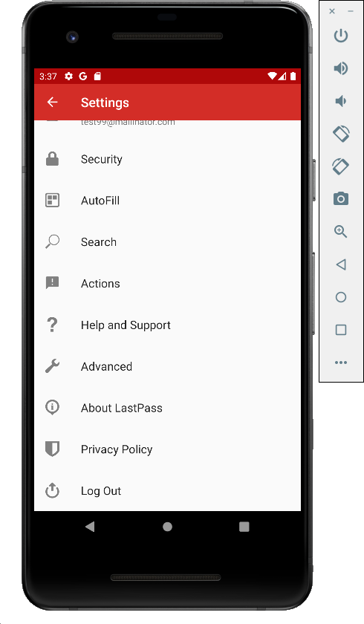Rotate the emulator left
The height and width of the screenshot is (624, 364).
coord(341,134)
